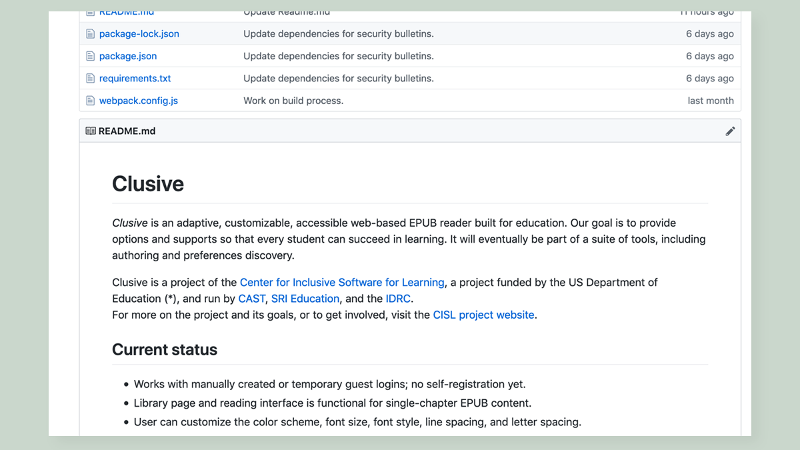Open the package.json file

128,56
